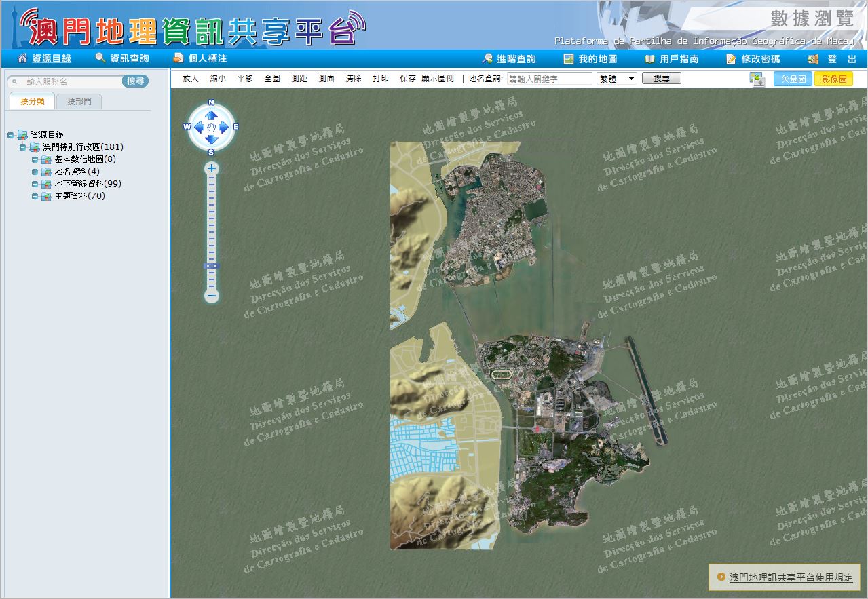This screenshot has width=868, height=599.
Task: Open the 繁體 language dropdown
Action: 616,79
